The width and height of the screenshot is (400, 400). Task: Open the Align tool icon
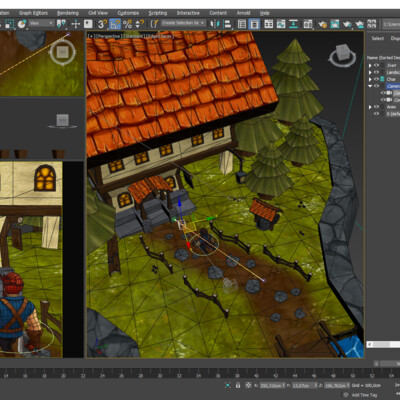click(x=227, y=24)
